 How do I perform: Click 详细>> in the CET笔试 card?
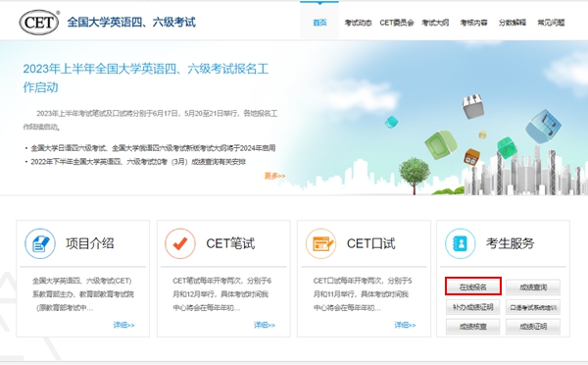[265, 325]
